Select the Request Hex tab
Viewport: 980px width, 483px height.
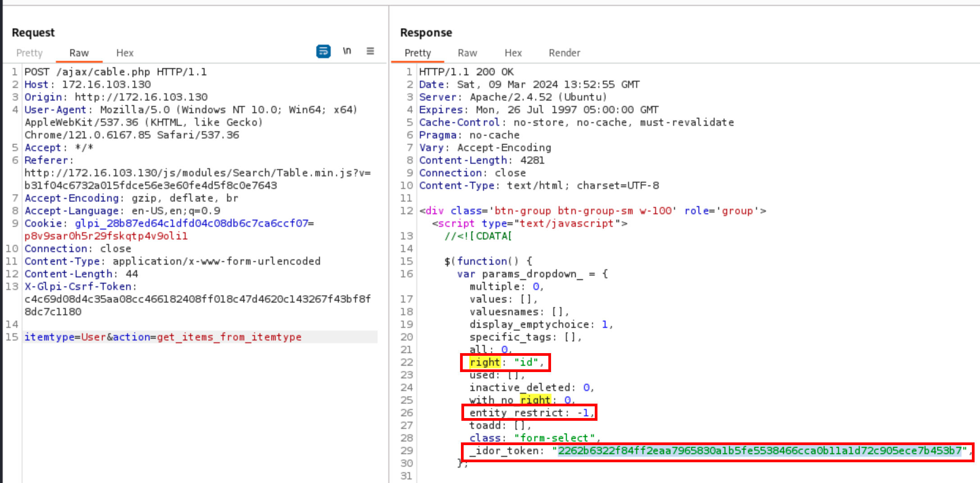pyautogui.click(x=125, y=53)
